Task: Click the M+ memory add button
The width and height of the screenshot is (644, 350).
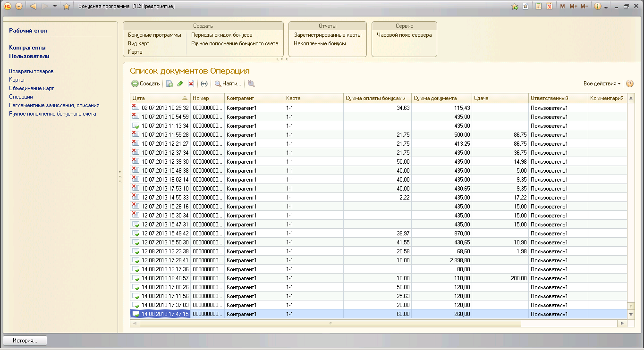Action: (x=573, y=6)
